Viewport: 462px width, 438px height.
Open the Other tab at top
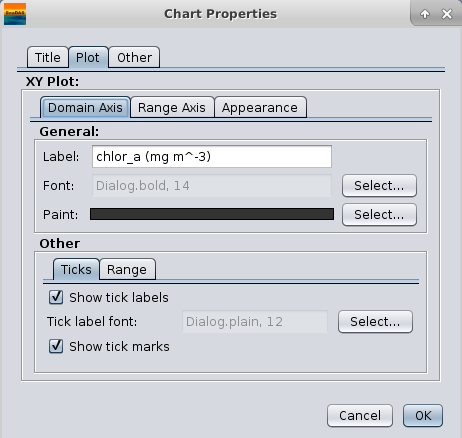[134, 57]
